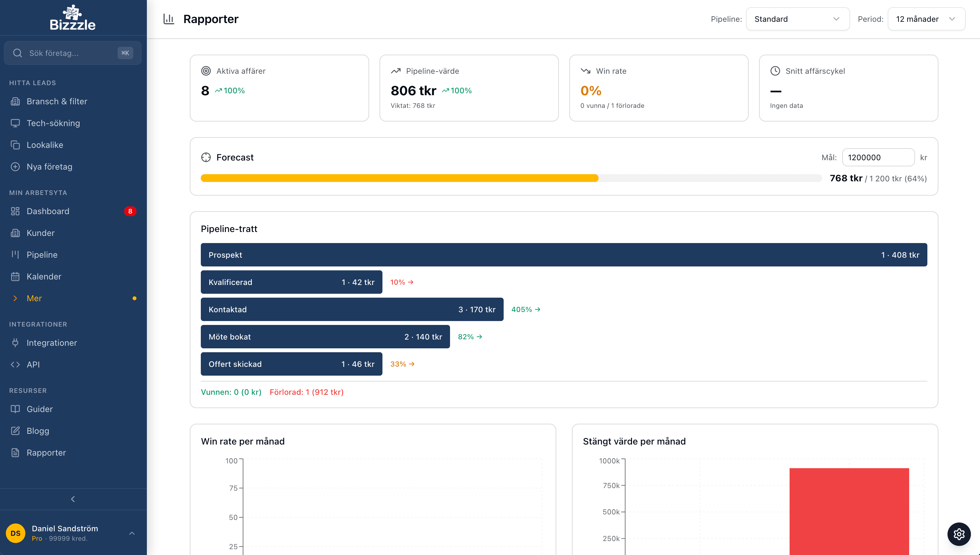Screen dimensions: 980x555
Task: Click the Bizzzle logo in sidebar
Action: pos(72,18)
